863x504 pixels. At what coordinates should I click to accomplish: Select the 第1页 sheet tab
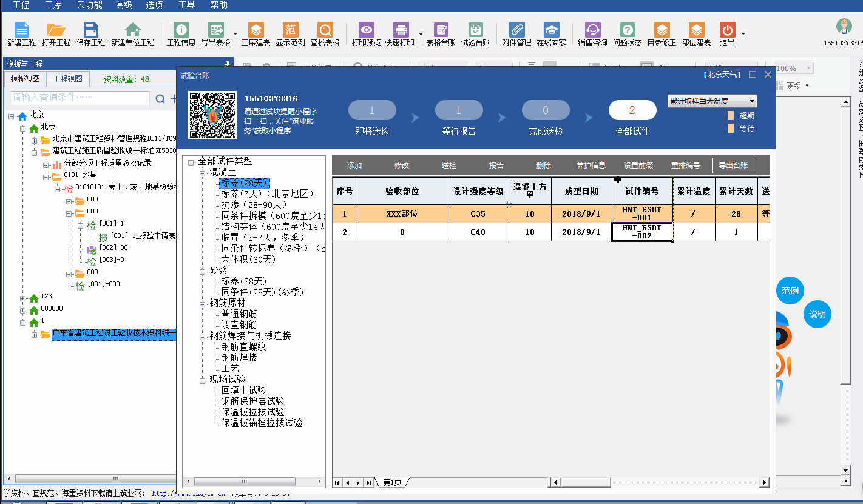click(391, 483)
